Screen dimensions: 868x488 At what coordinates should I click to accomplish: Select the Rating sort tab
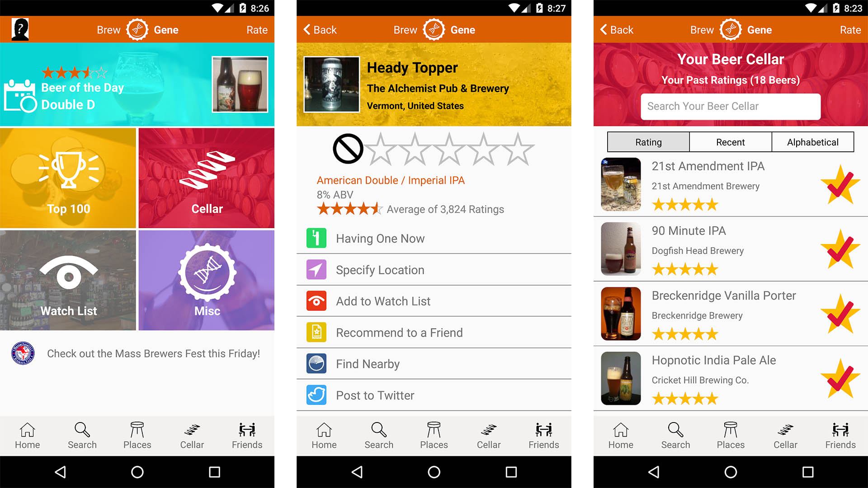(647, 142)
